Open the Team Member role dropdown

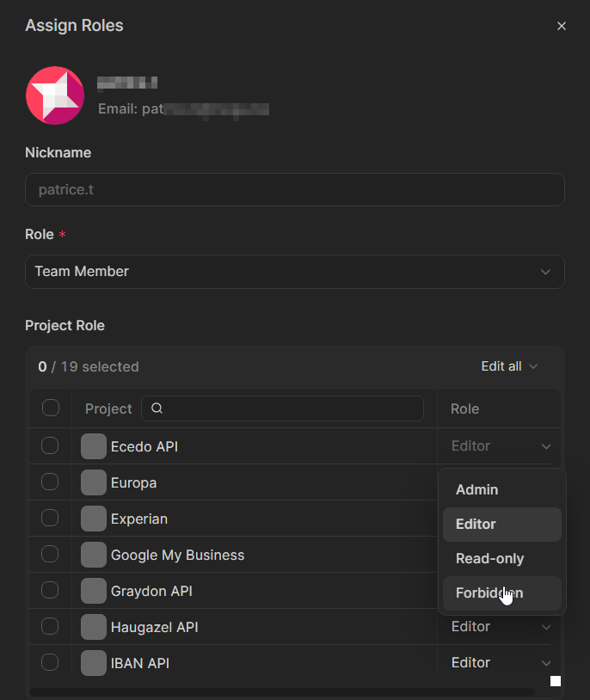coord(294,272)
